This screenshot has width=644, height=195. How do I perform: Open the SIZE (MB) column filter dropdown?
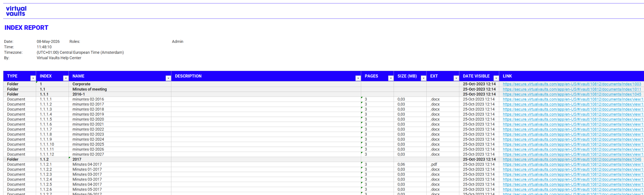[x=423, y=78]
